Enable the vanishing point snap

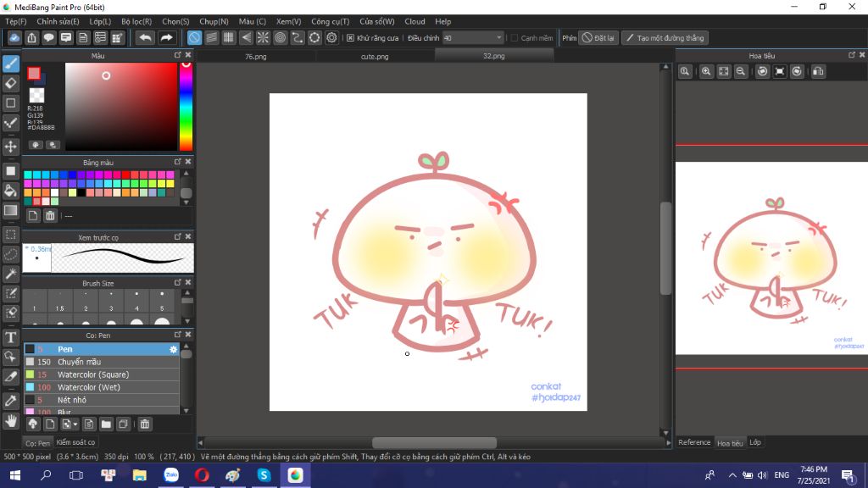[x=246, y=37]
